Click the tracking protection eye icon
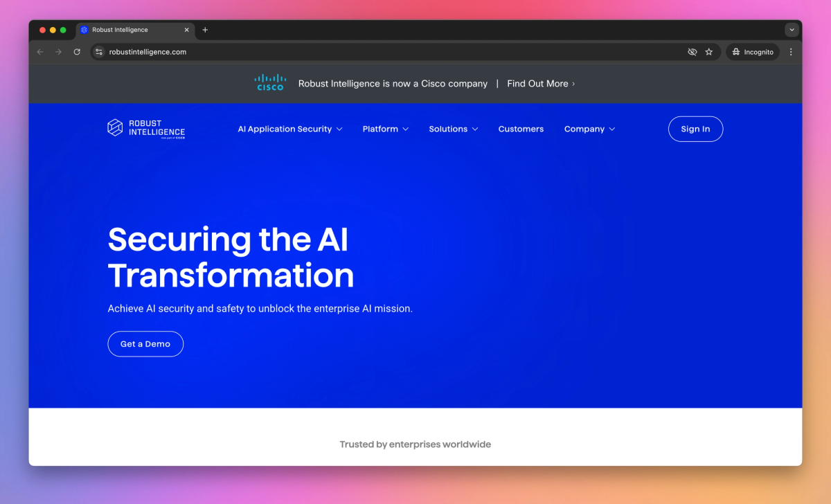 692,52
